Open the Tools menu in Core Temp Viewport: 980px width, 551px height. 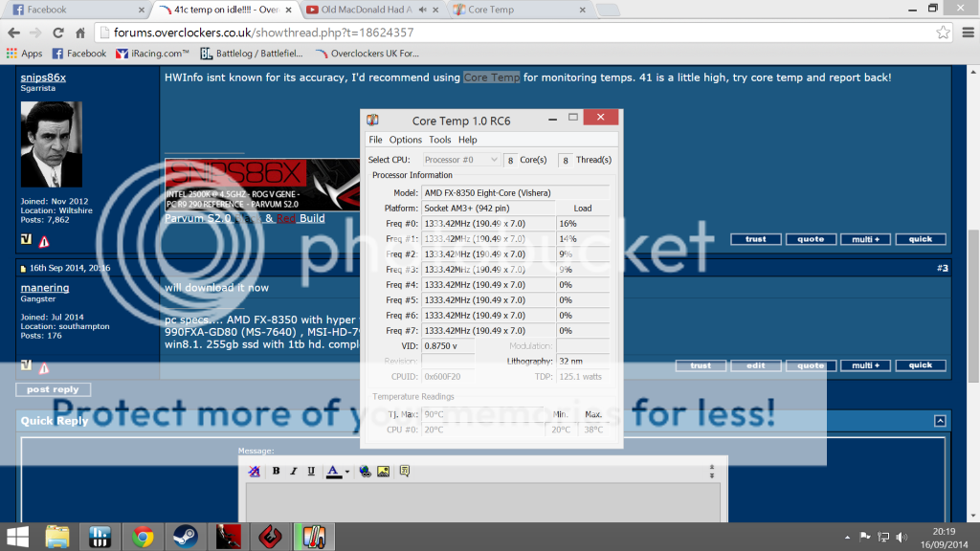coord(439,140)
